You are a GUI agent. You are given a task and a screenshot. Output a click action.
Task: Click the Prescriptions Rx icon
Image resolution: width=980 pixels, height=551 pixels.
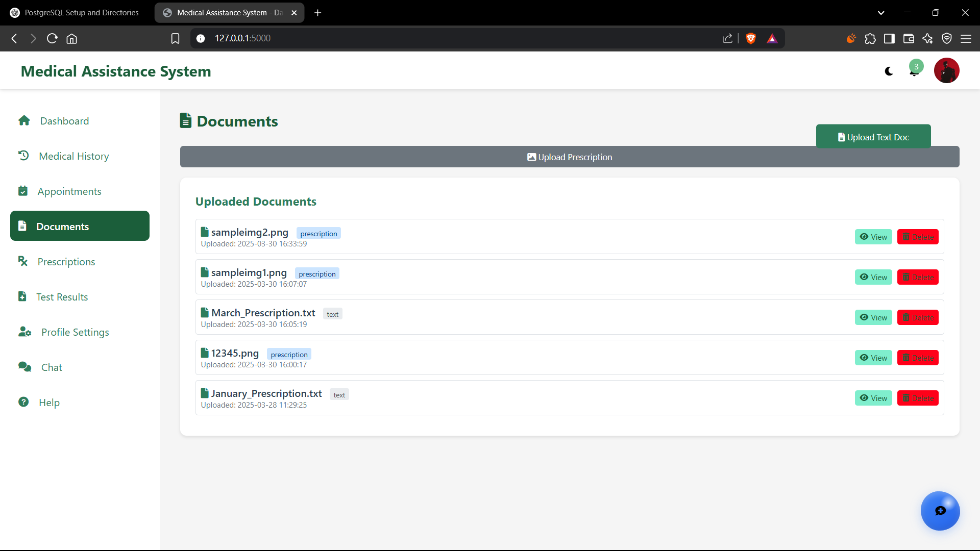[x=23, y=261]
